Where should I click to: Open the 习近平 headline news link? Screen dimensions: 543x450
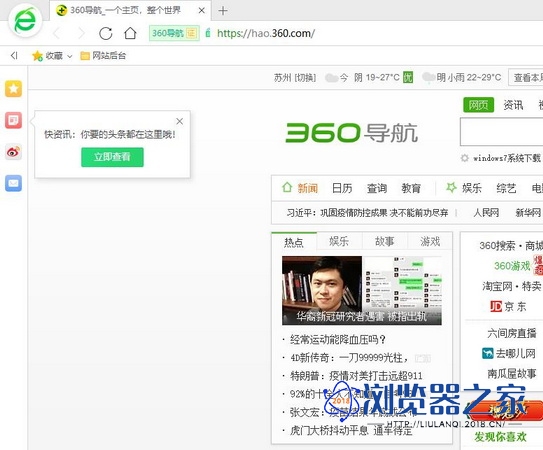click(x=367, y=212)
